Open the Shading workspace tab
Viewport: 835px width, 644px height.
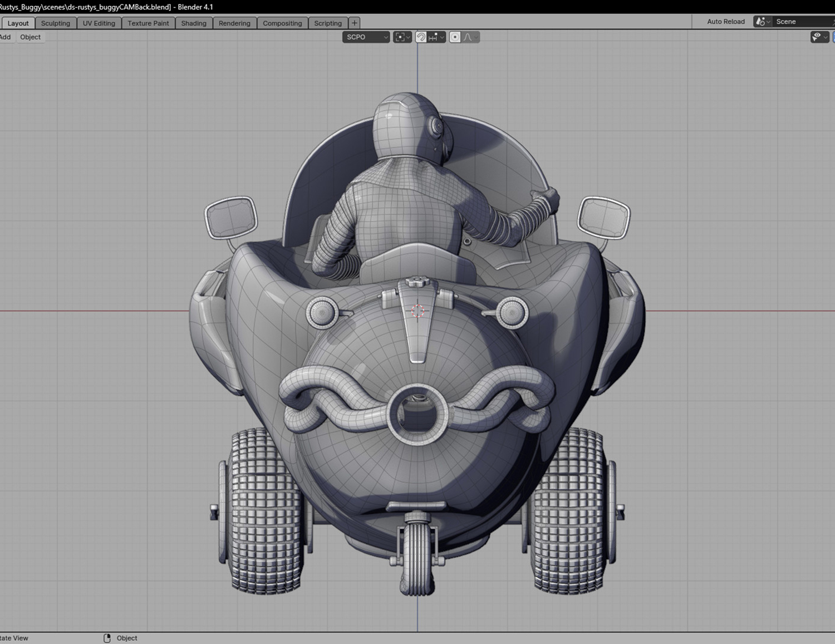pyautogui.click(x=194, y=23)
